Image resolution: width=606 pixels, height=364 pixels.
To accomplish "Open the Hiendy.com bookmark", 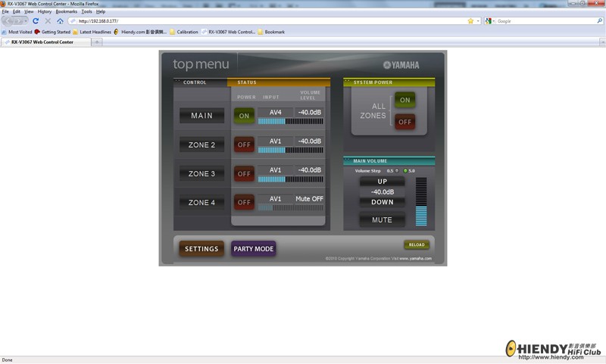I will 140,32.
